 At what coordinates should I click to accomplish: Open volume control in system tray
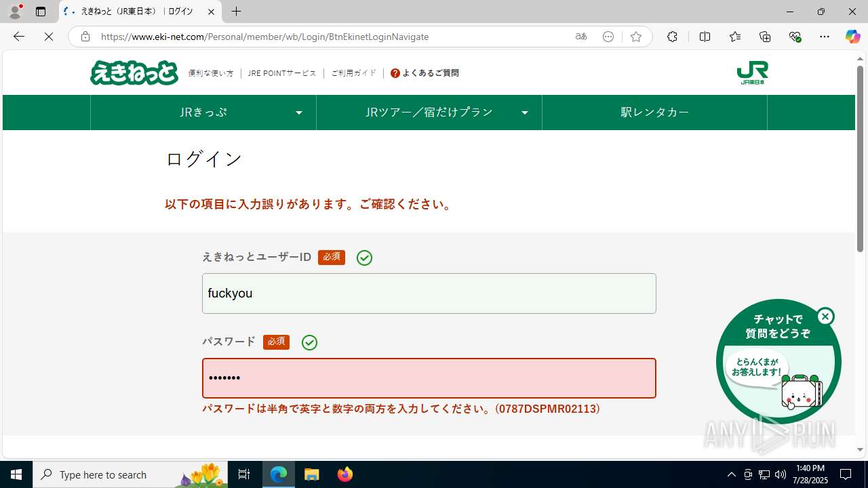781,474
